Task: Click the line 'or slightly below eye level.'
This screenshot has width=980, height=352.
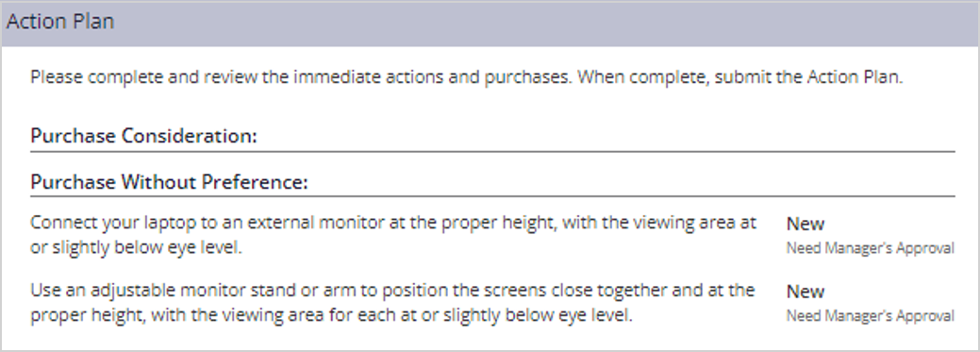Action: tap(136, 247)
